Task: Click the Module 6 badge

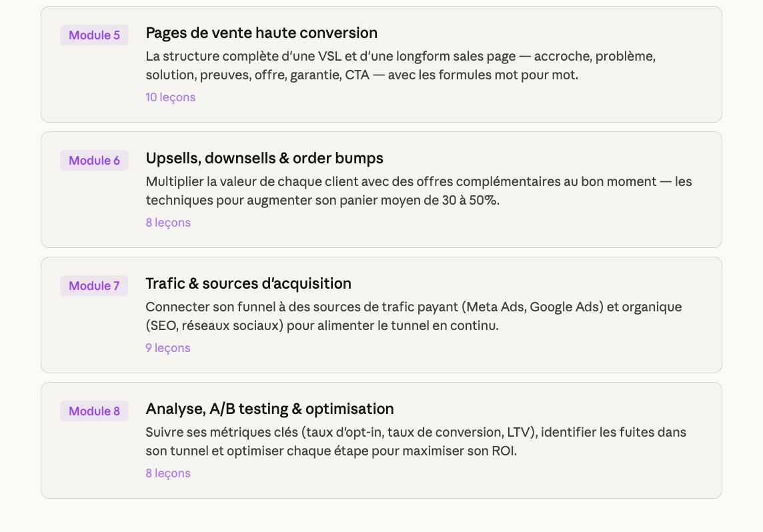Action: tap(94, 161)
